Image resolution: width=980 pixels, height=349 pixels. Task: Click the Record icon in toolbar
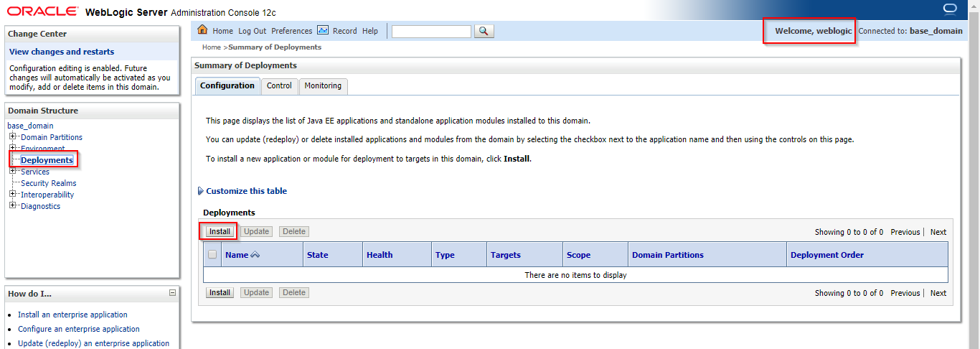(323, 30)
